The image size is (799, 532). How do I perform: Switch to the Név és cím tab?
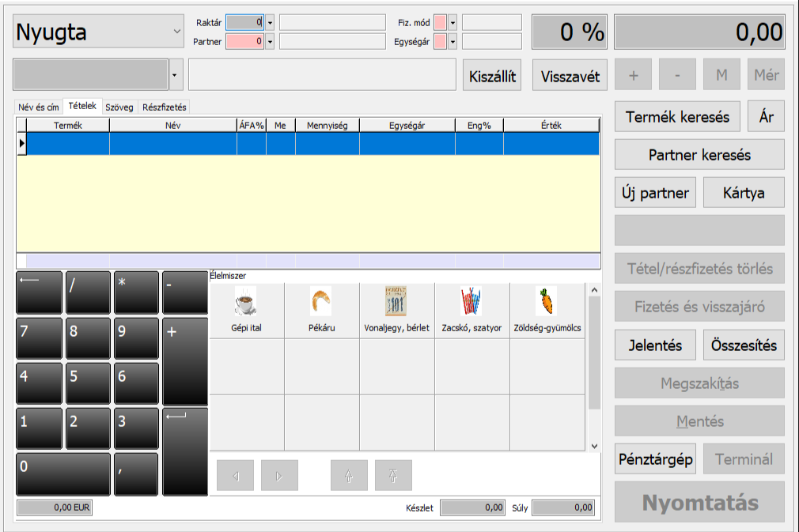point(39,108)
